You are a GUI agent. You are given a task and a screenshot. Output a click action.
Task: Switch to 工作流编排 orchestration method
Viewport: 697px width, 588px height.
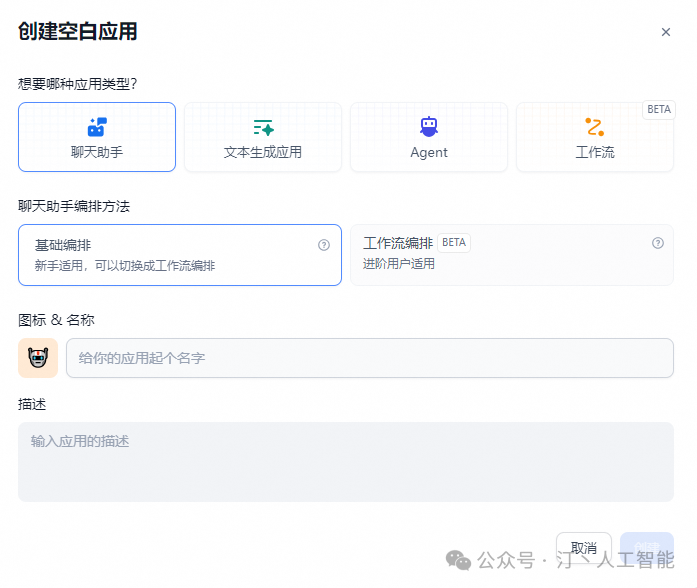point(511,255)
